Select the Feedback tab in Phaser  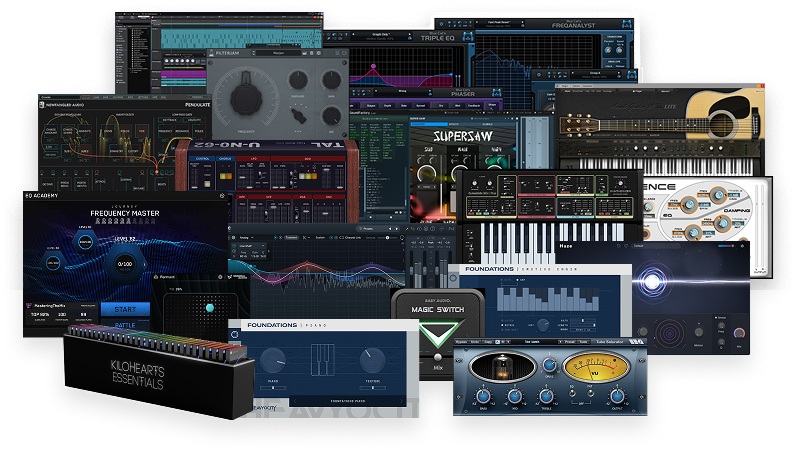(474, 106)
